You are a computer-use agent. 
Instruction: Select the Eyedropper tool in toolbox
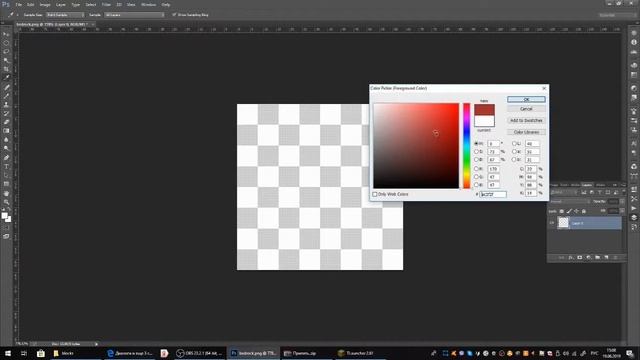(6, 78)
